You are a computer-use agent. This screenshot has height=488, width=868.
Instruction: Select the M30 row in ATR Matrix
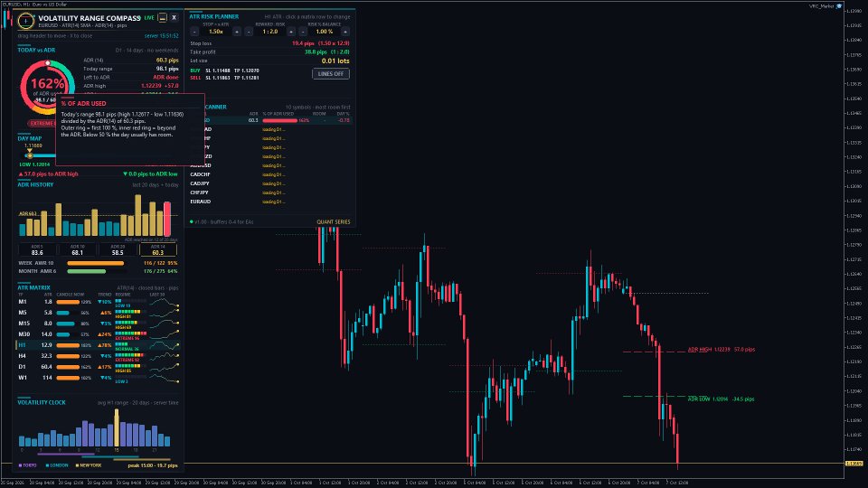click(x=98, y=334)
